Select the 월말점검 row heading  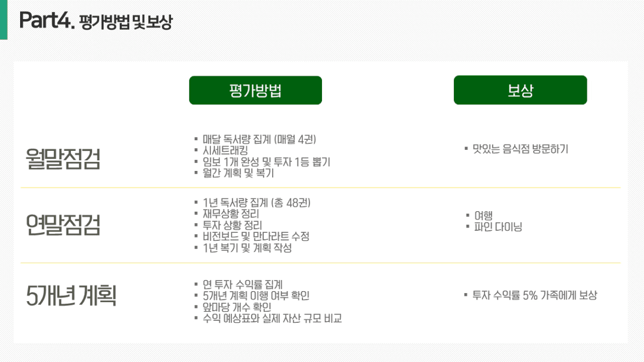pos(62,159)
